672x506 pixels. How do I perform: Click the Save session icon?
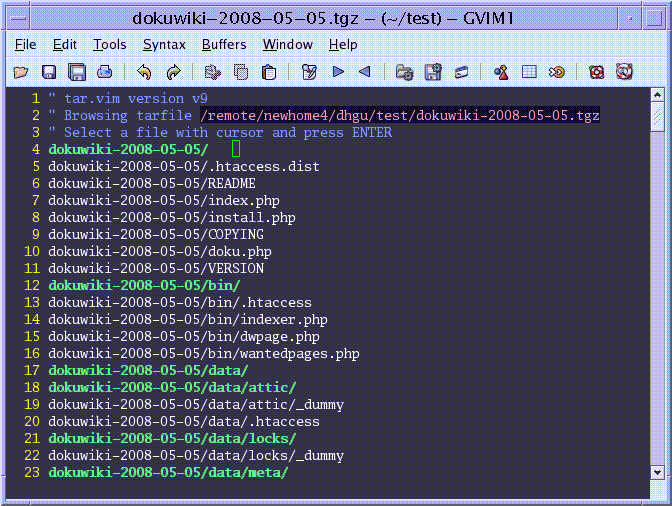pos(433,72)
